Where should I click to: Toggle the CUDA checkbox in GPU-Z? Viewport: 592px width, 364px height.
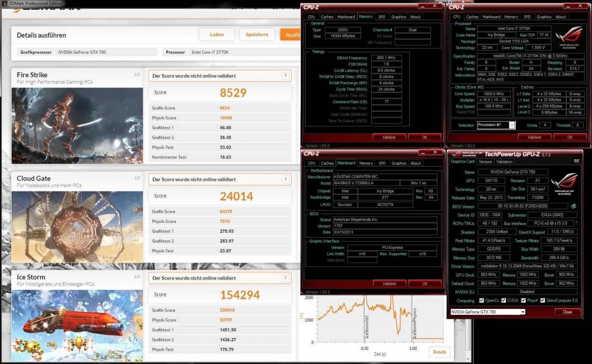point(504,300)
